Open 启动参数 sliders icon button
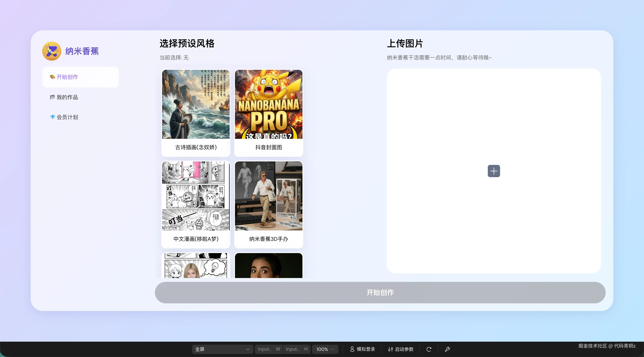644x357 pixels. point(401,349)
